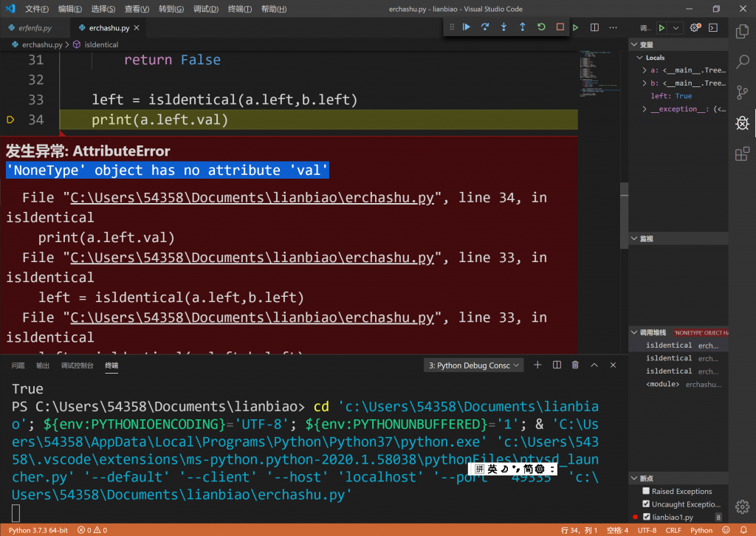Stop debugging with the red square
This screenshot has height=536, width=756.
point(560,27)
